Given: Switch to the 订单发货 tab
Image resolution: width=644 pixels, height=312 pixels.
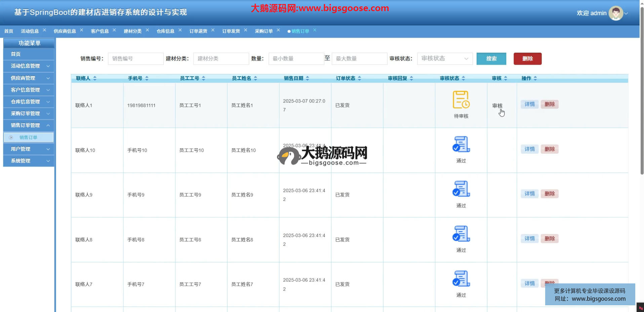Looking at the screenshot, I should pos(231,31).
